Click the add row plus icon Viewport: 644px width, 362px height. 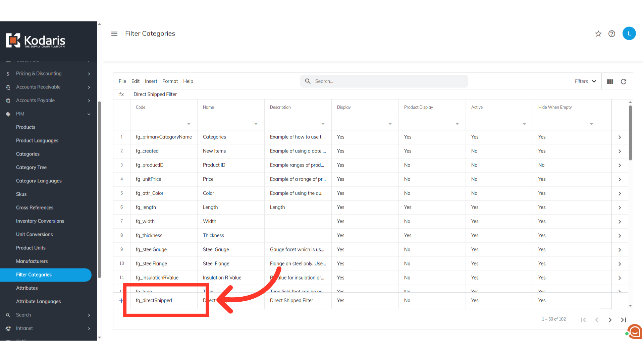pos(121,301)
